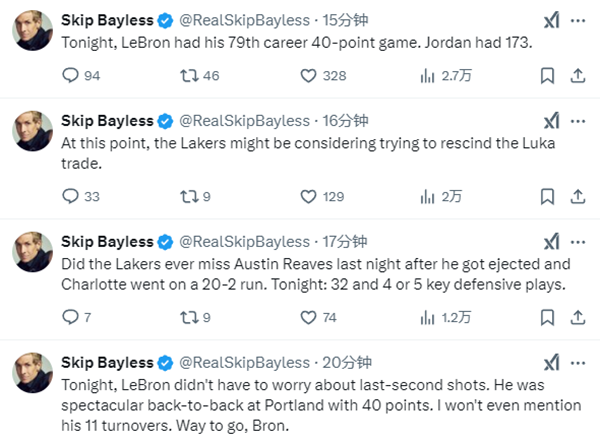The width and height of the screenshot is (600, 443).
Task: Open @RealSkipBayless handle on the first tweet
Action: (x=244, y=21)
